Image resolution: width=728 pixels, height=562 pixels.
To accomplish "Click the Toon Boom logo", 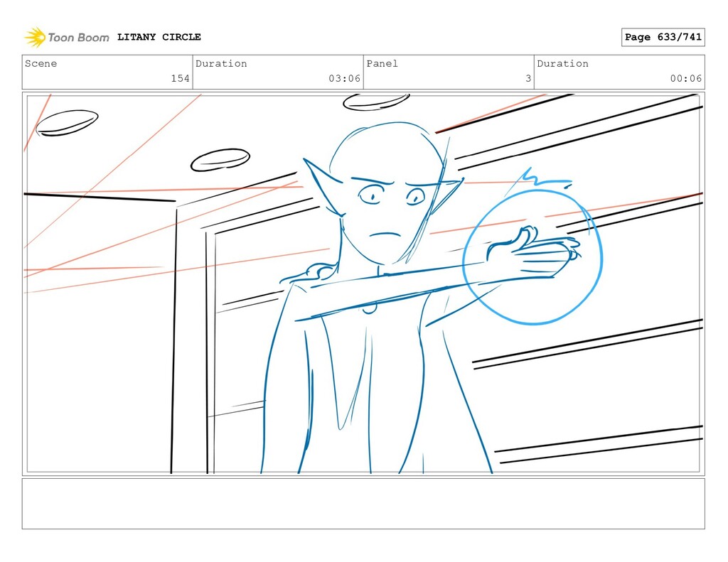I will (x=66, y=37).
